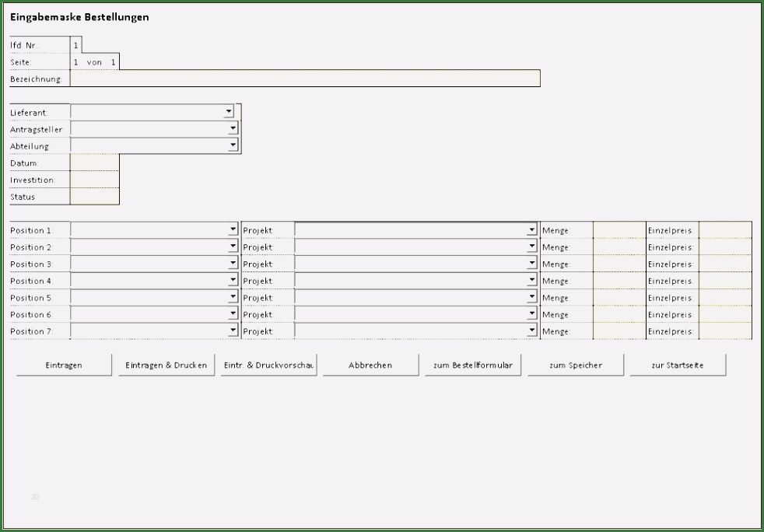
Task: Open the Projekt dropdown in Position 5 row
Action: coord(532,297)
